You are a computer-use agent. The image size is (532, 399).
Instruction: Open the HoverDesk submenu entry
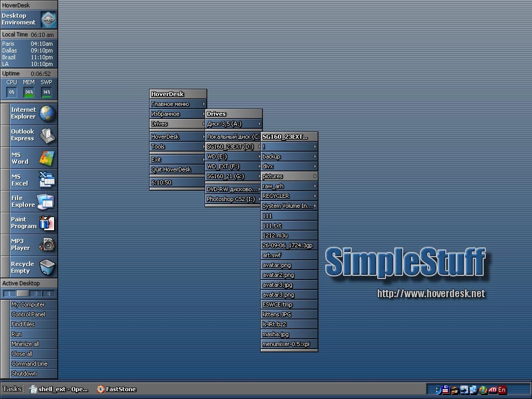(x=178, y=137)
